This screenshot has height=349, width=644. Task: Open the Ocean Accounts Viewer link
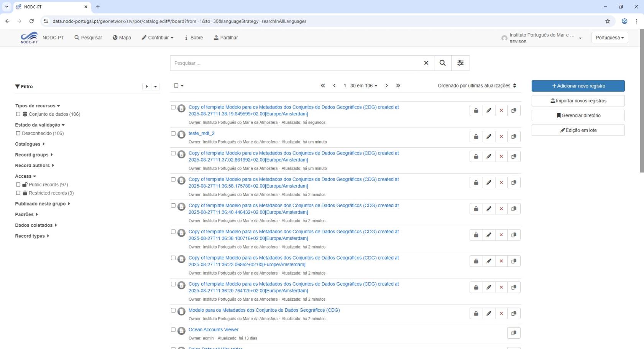click(x=213, y=329)
